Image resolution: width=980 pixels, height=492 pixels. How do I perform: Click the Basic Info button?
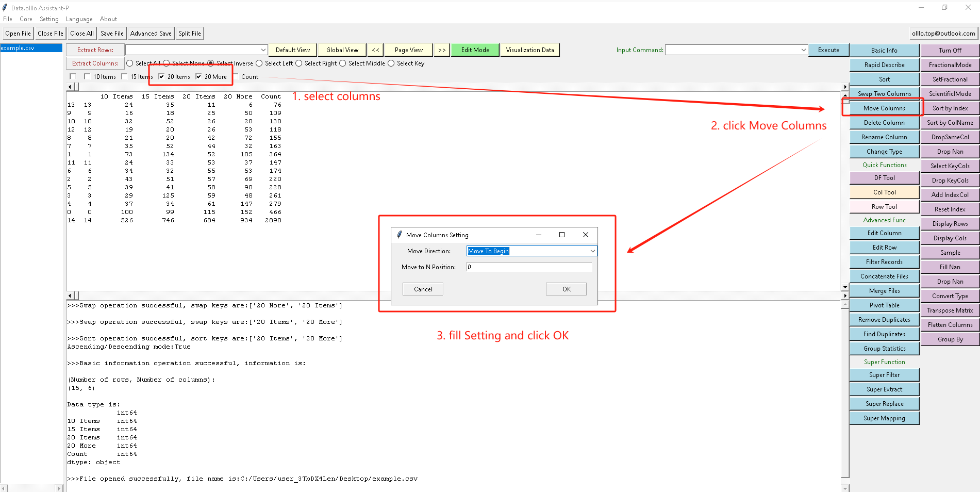coord(884,51)
